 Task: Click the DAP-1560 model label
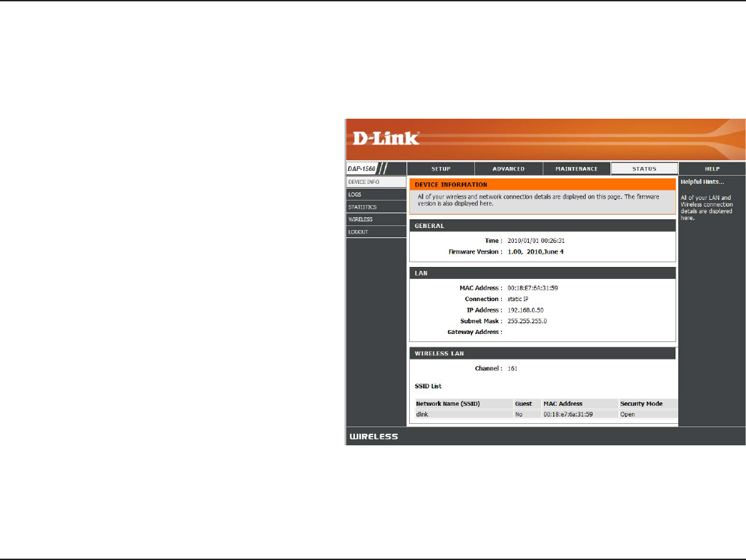(x=362, y=168)
